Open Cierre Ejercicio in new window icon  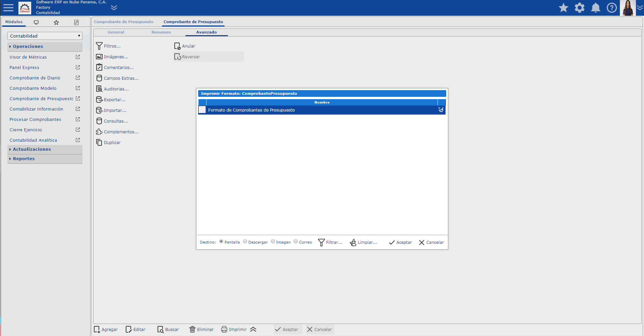(x=78, y=130)
